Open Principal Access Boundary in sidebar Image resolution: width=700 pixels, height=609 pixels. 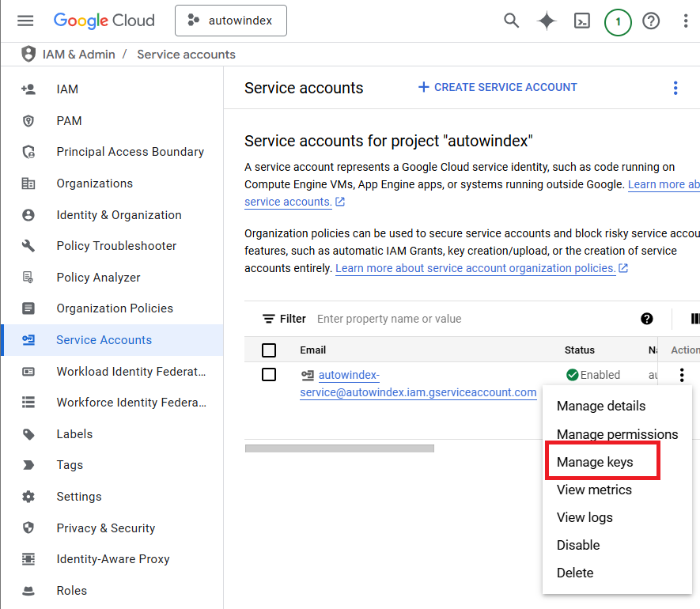pos(112,152)
